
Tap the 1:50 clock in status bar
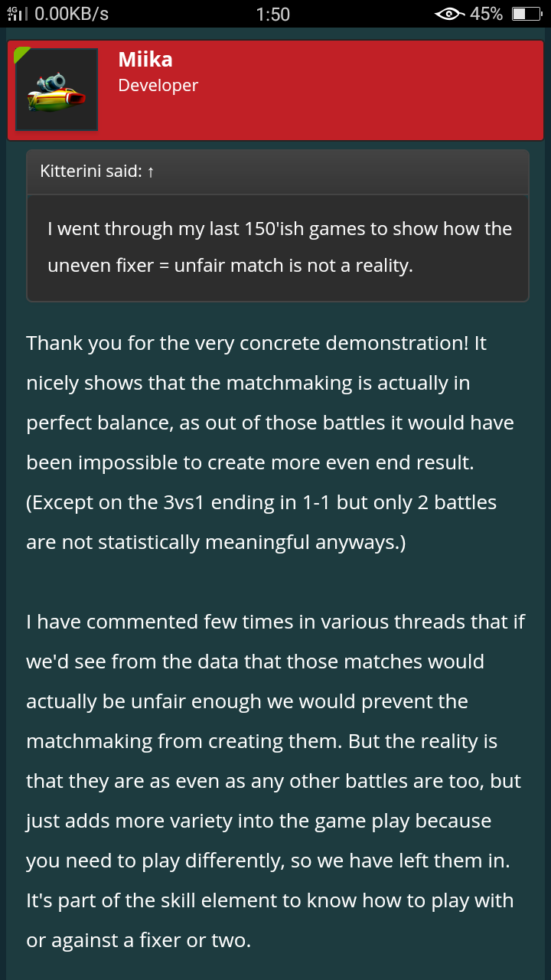point(273,14)
